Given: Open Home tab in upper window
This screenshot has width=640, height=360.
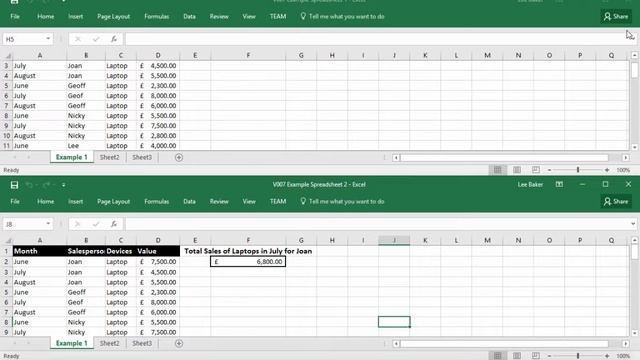Looking at the screenshot, I should click(46, 16).
